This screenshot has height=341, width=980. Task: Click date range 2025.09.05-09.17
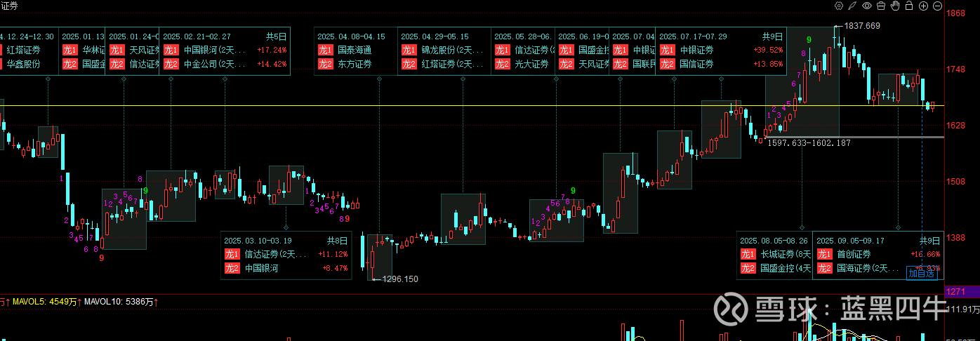tap(851, 240)
